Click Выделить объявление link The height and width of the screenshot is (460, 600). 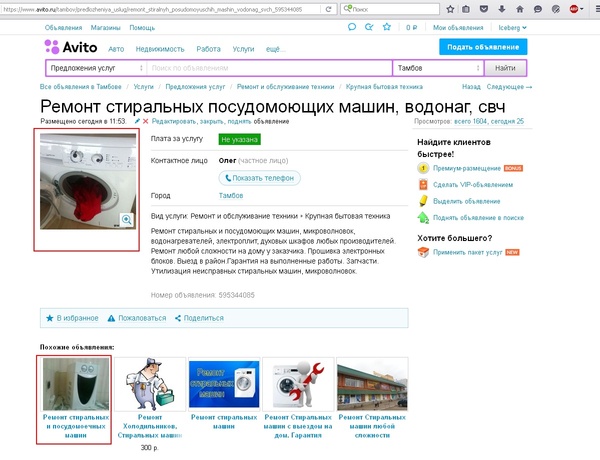tap(466, 201)
